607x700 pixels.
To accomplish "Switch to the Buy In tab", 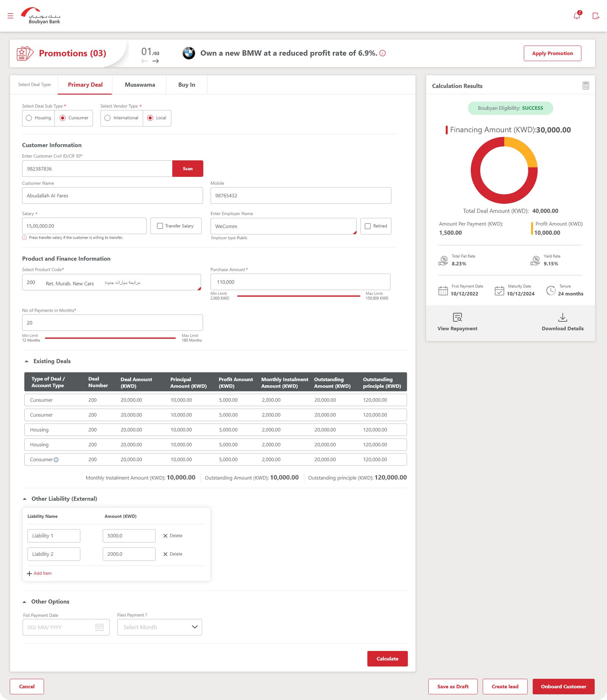I will click(187, 85).
